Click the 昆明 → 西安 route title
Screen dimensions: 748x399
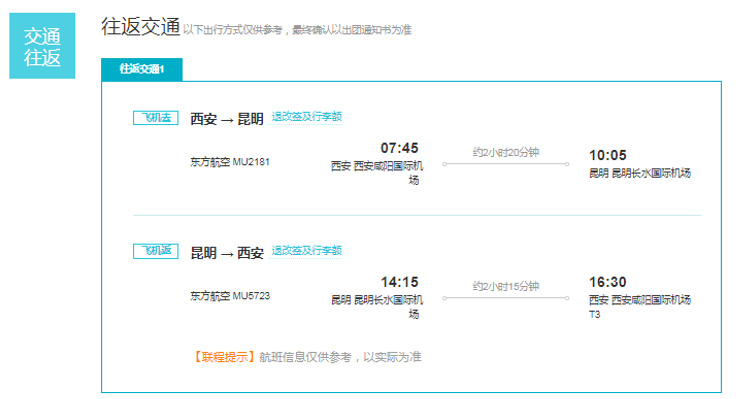(227, 252)
